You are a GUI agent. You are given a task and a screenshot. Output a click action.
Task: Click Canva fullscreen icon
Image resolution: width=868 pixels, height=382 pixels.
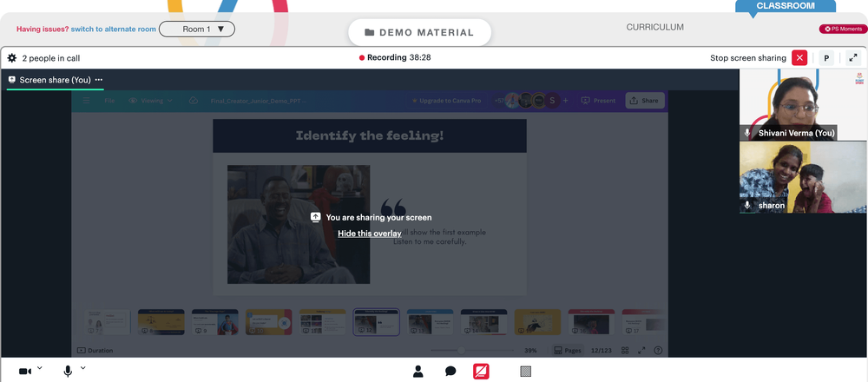tap(641, 351)
